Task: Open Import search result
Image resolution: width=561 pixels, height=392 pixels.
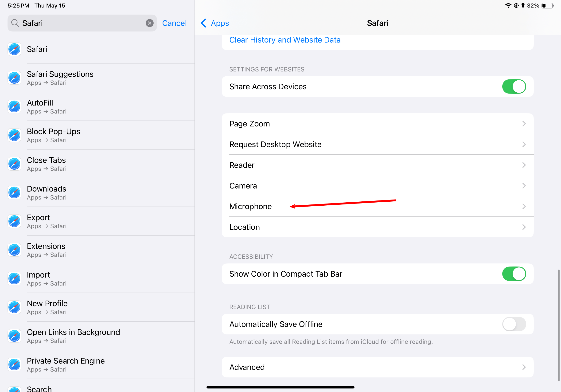Action: coord(97,278)
